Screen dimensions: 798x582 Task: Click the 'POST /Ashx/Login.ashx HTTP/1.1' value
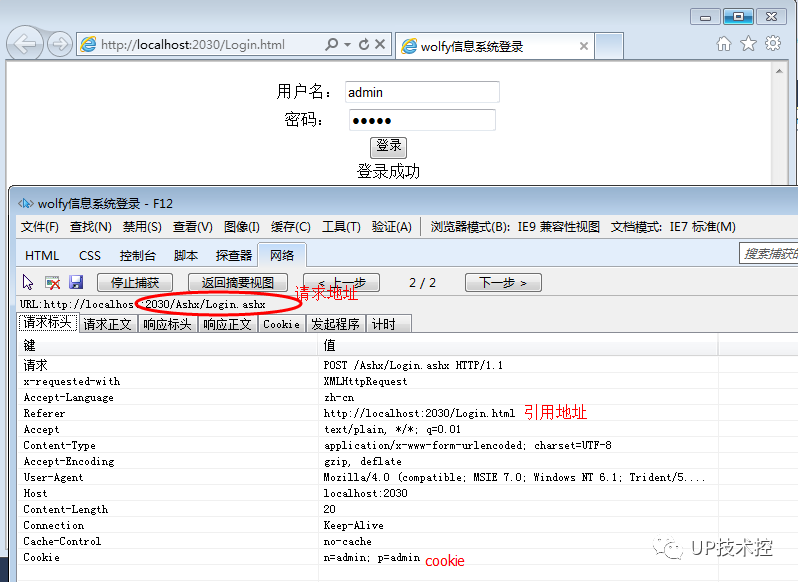tap(413, 365)
